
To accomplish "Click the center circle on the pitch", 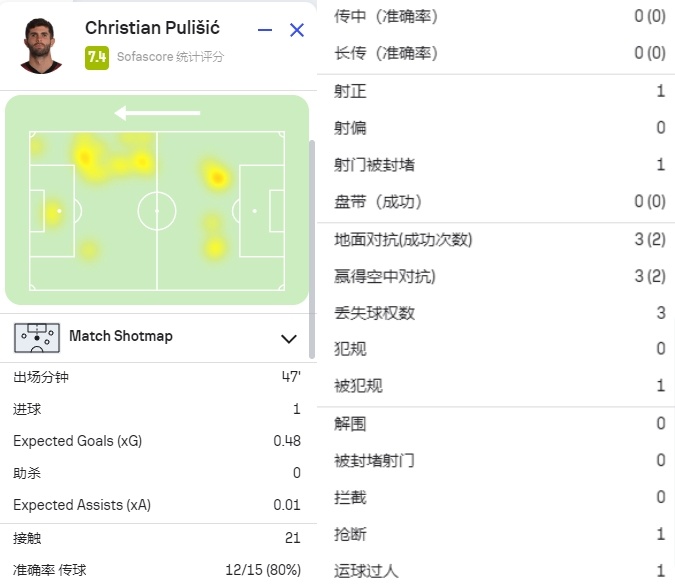I will tap(157, 211).
